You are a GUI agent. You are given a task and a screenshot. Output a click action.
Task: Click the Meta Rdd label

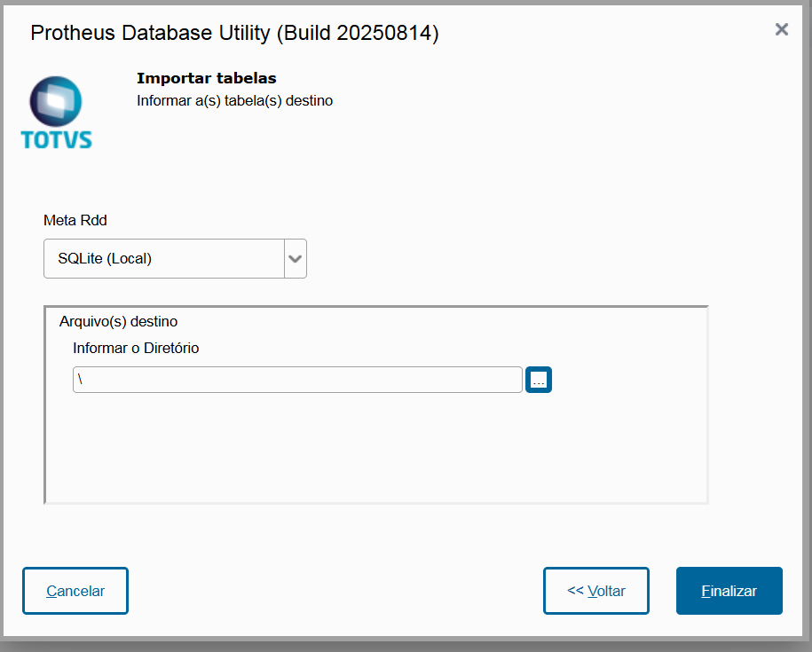tap(75, 220)
